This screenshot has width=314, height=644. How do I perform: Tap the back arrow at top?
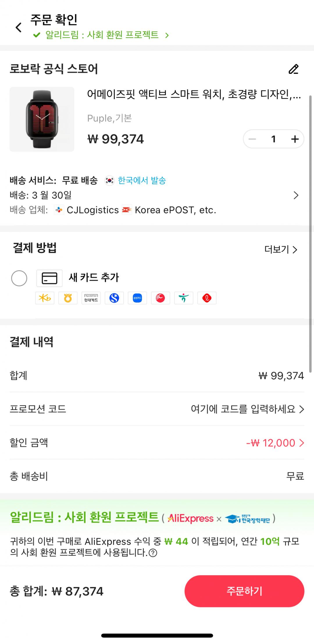click(x=19, y=28)
